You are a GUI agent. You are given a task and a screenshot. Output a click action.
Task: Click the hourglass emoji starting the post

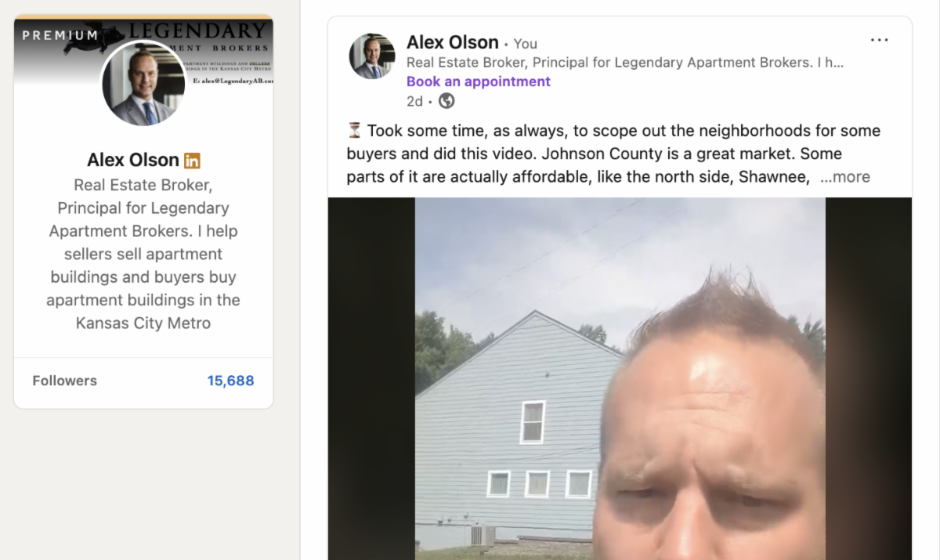click(354, 131)
